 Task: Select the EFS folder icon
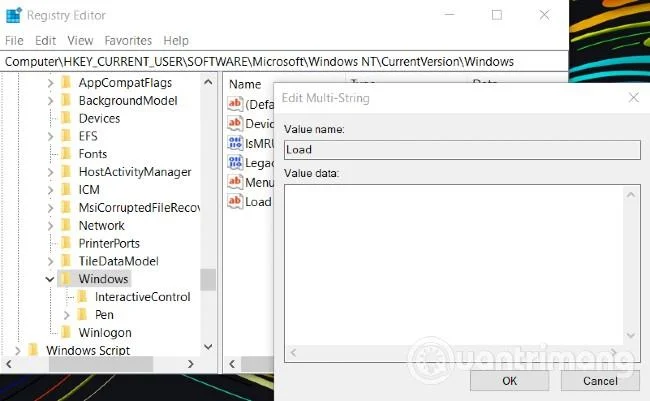click(66, 136)
